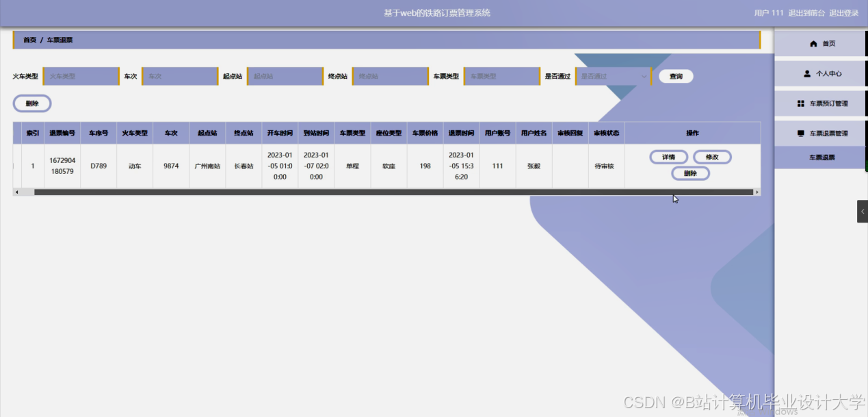Select the 车票退票 submenu item
This screenshot has width=868, height=417.
pyautogui.click(x=819, y=157)
